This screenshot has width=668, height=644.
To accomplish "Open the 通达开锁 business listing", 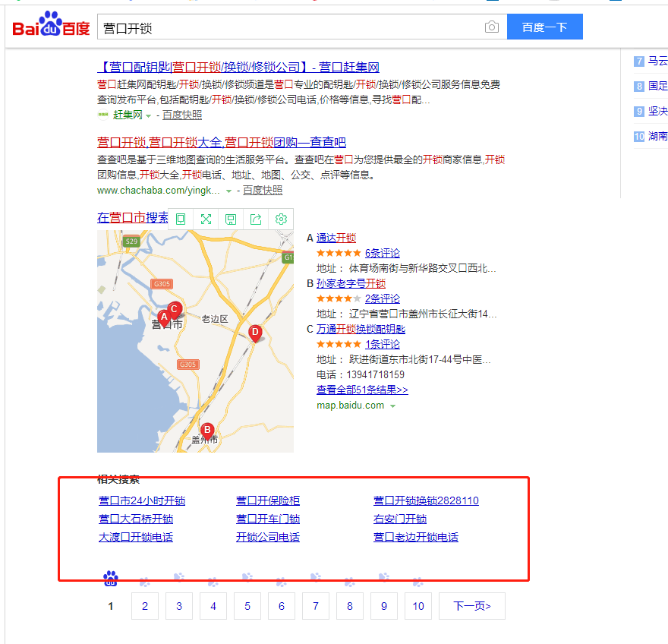I will pos(336,238).
